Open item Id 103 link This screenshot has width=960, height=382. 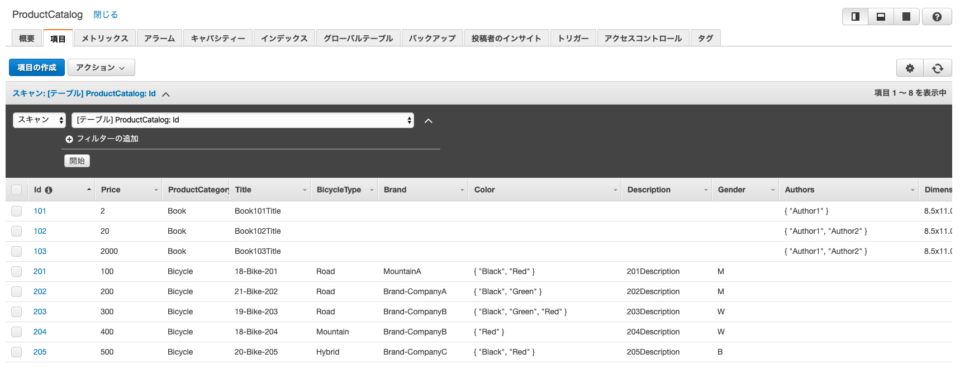(x=40, y=252)
